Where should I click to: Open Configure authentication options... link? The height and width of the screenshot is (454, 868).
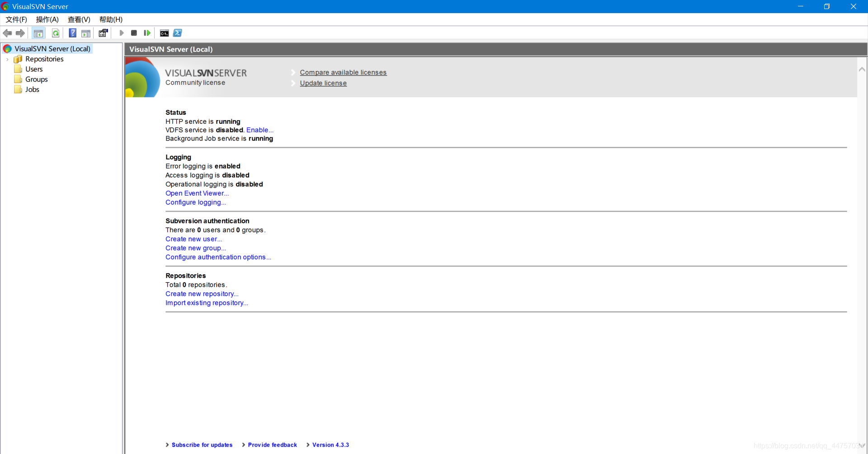pyautogui.click(x=218, y=257)
